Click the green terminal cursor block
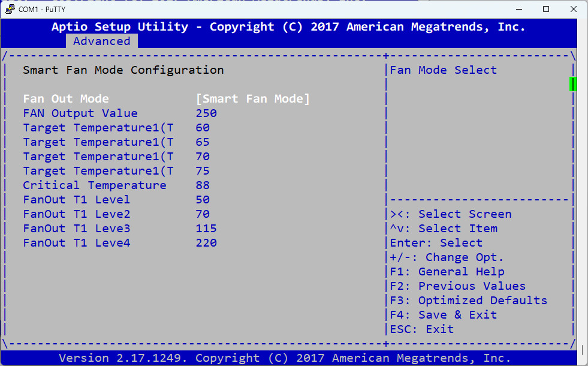Viewport: 588px width, 366px height. point(572,84)
